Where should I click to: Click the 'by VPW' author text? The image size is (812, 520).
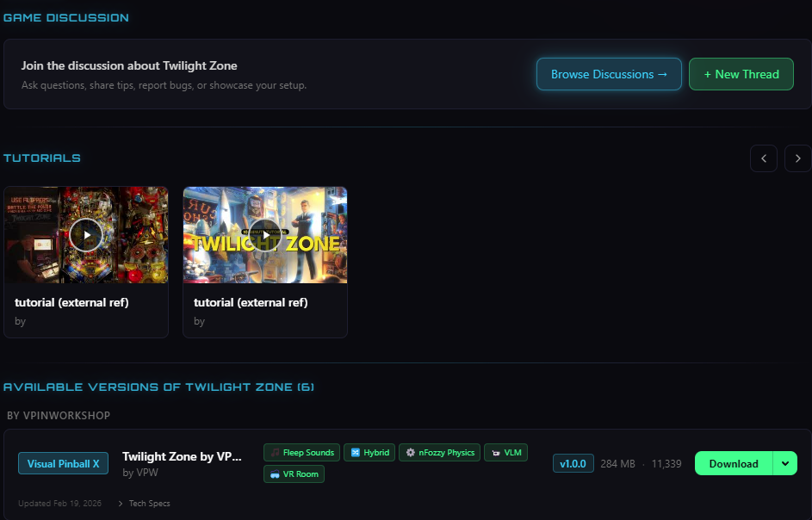[x=140, y=473]
